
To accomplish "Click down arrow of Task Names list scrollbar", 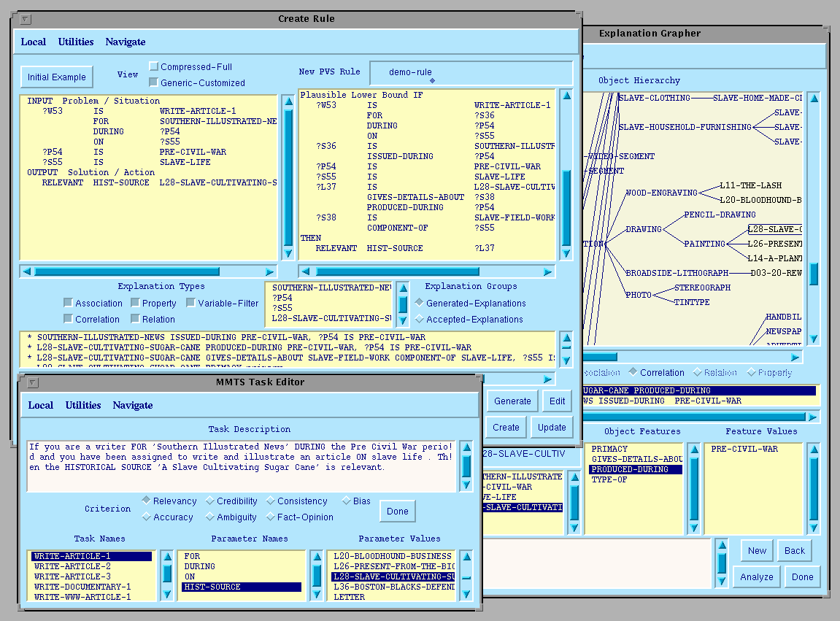I will [166, 595].
